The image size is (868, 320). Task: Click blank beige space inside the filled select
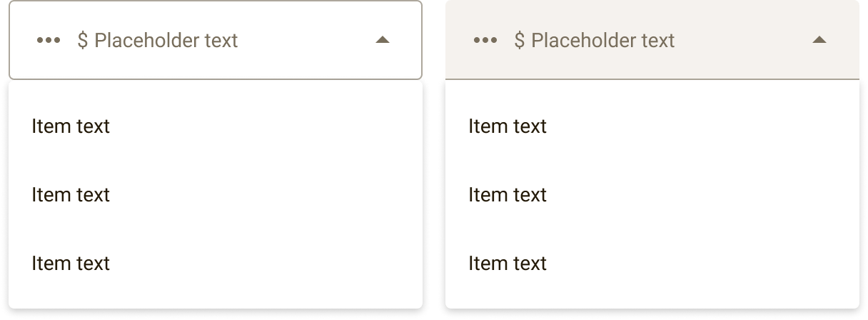click(x=742, y=41)
